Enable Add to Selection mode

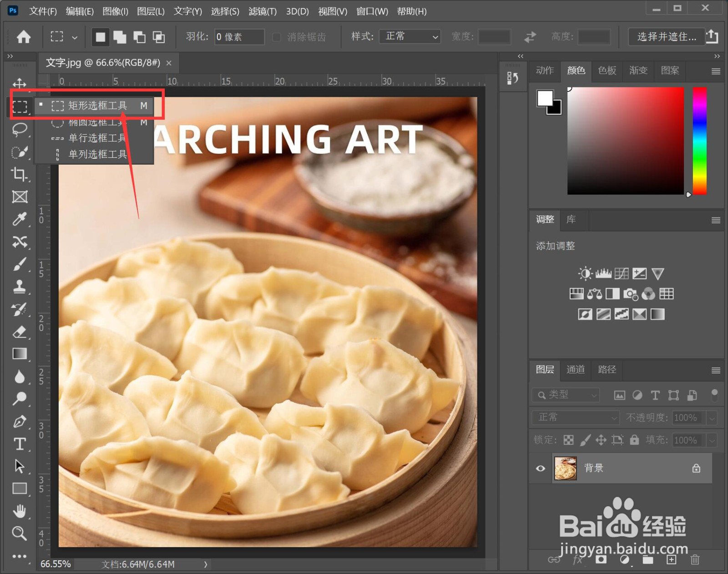120,37
